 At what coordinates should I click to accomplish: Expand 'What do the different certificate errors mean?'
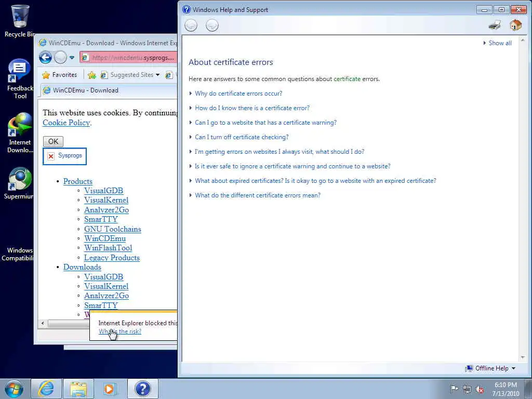[x=258, y=195]
